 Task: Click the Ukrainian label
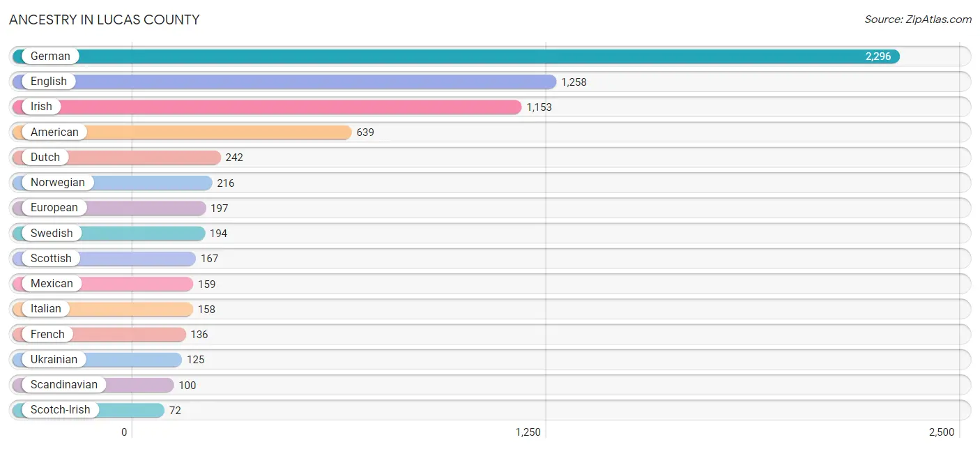click(54, 359)
